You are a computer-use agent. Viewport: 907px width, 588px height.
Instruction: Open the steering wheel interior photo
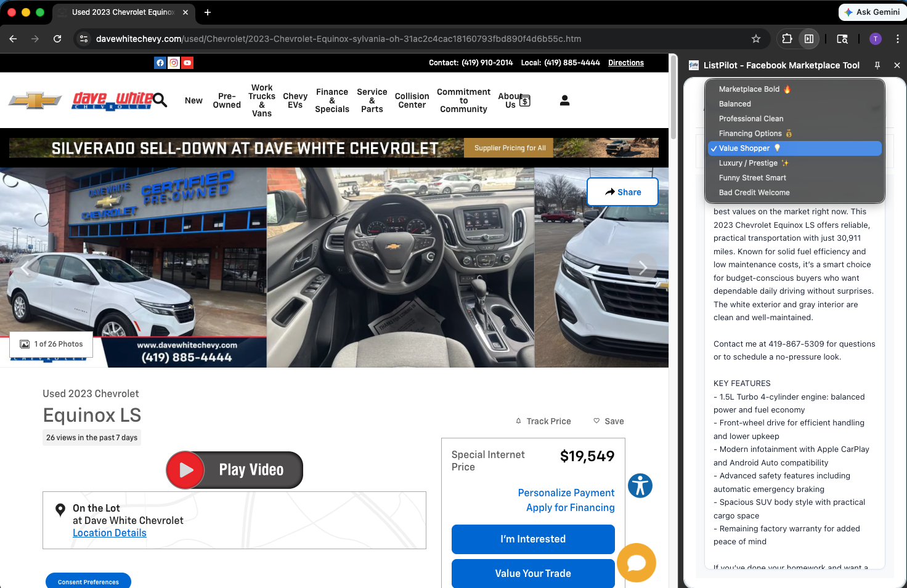pos(401,268)
